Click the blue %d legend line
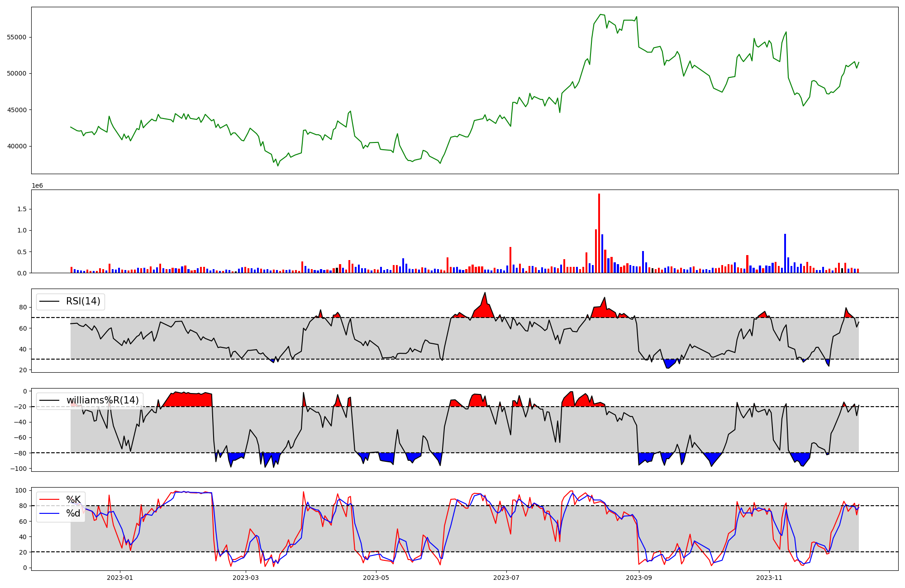Screen dimensions: 905x588 pos(50,513)
